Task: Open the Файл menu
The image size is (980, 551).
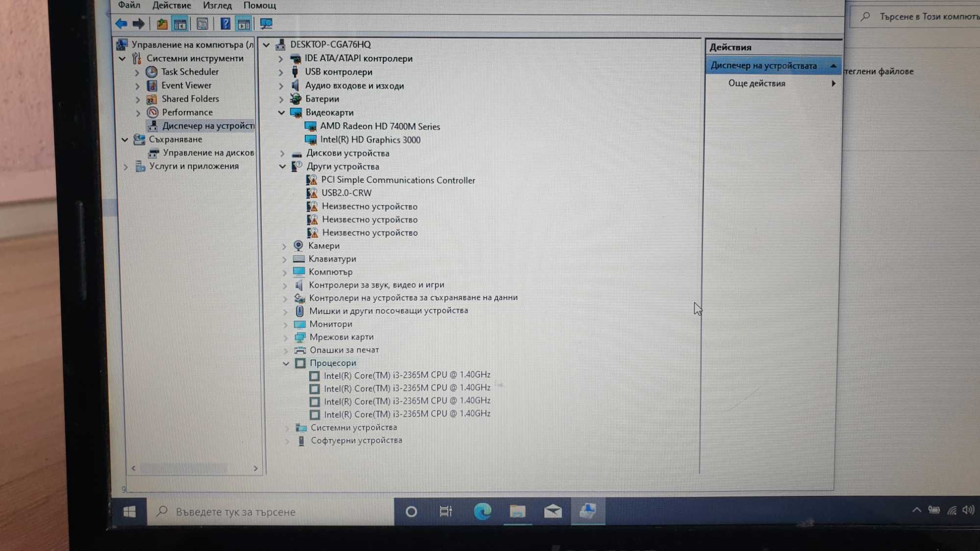Action: pos(129,5)
